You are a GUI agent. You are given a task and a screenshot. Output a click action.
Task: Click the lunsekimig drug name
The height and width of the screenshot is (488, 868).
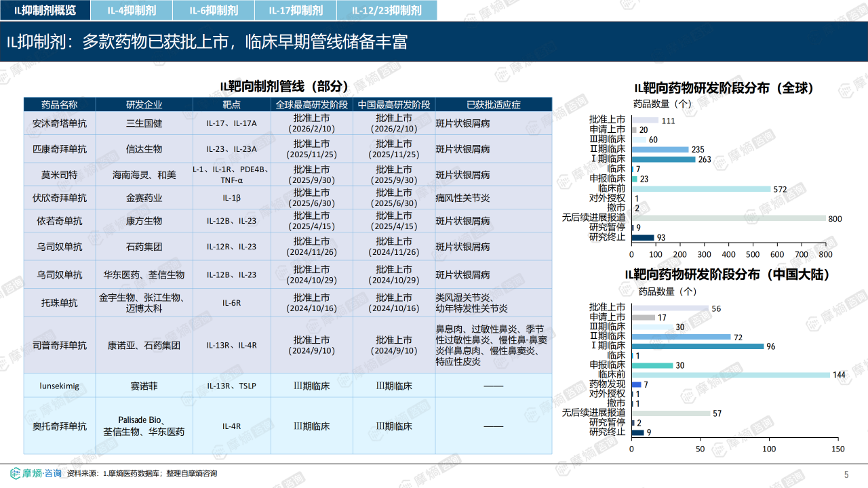click(x=60, y=386)
